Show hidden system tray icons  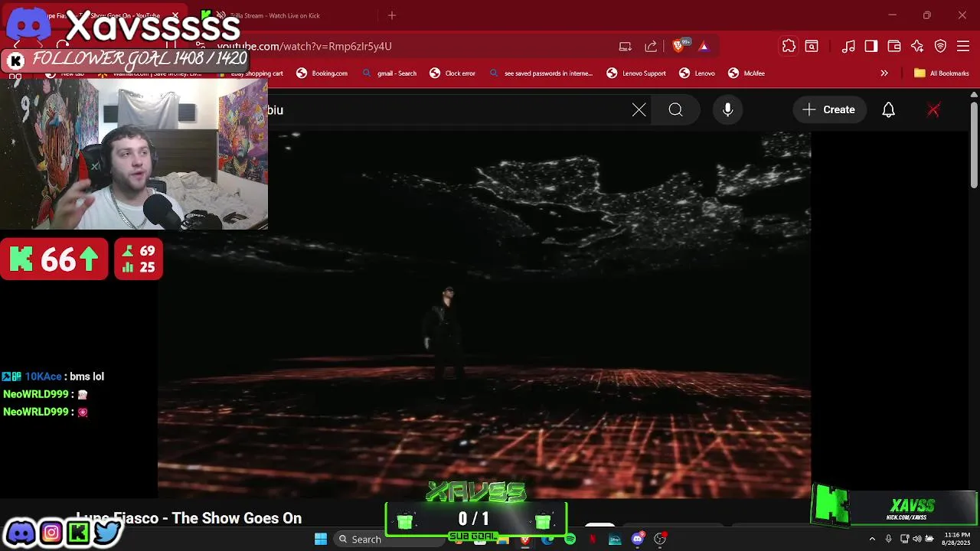pyautogui.click(x=872, y=539)
